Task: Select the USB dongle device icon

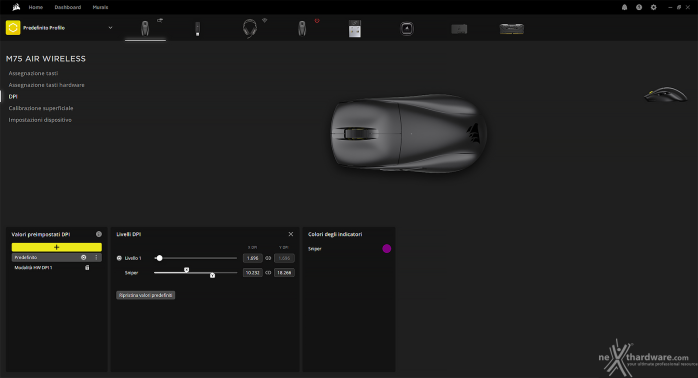Action: [198, 29]
